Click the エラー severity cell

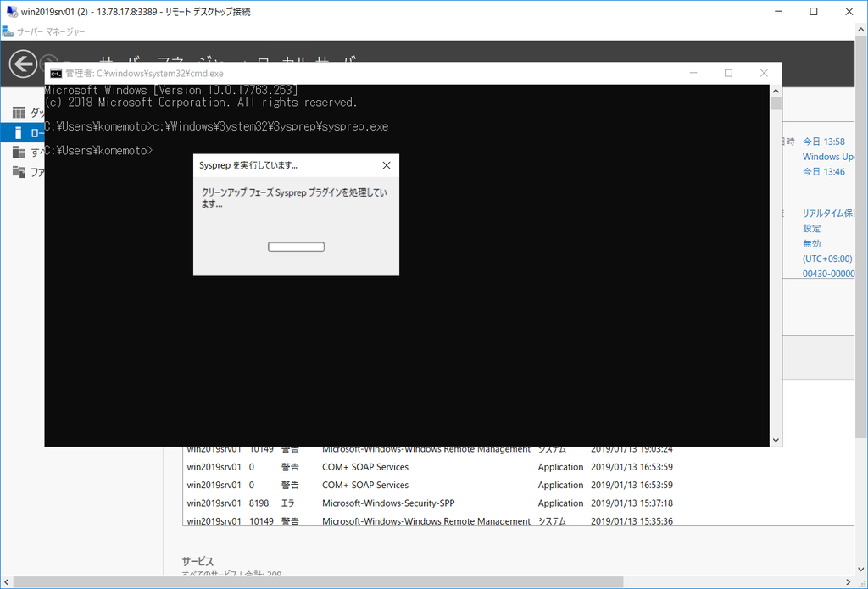coord(290,503)
